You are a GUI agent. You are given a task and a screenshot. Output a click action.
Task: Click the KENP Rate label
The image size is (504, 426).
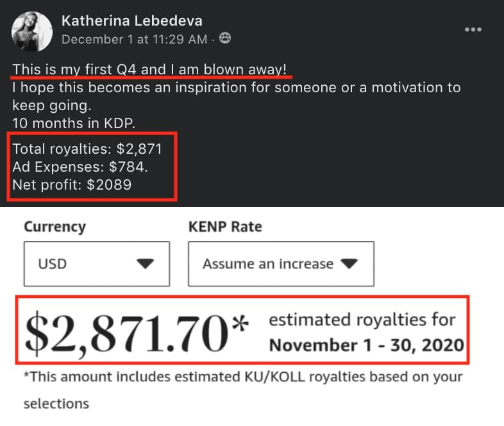pos(225,227)
